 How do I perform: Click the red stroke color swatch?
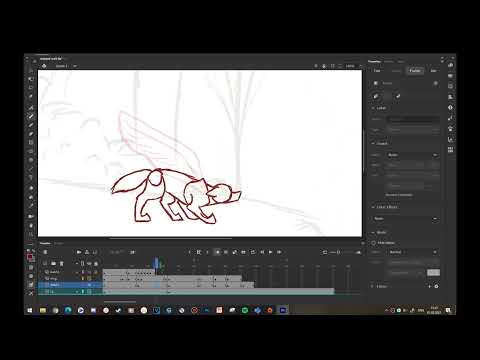[30, 257]
